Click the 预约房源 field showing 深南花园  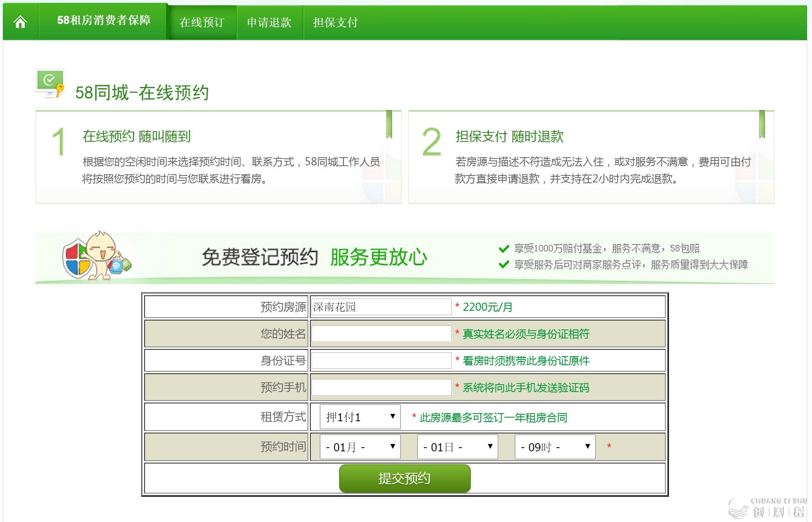381,307
